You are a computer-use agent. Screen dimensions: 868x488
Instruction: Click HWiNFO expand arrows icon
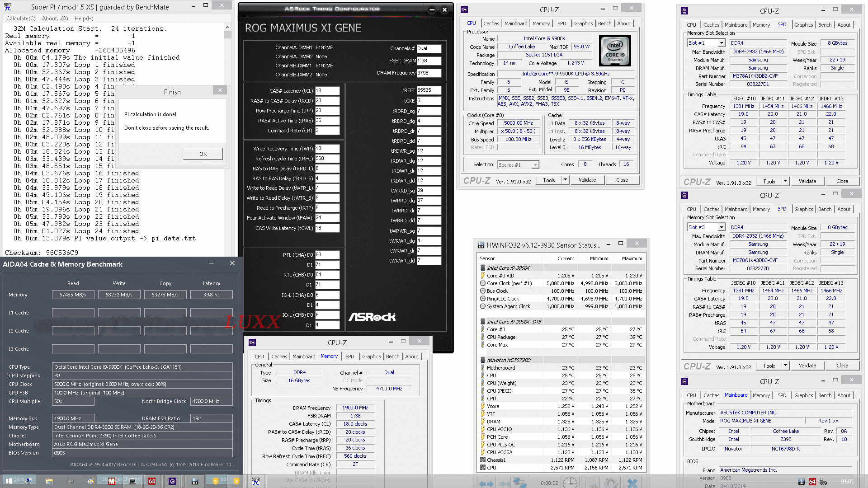[x=486, y=483]
